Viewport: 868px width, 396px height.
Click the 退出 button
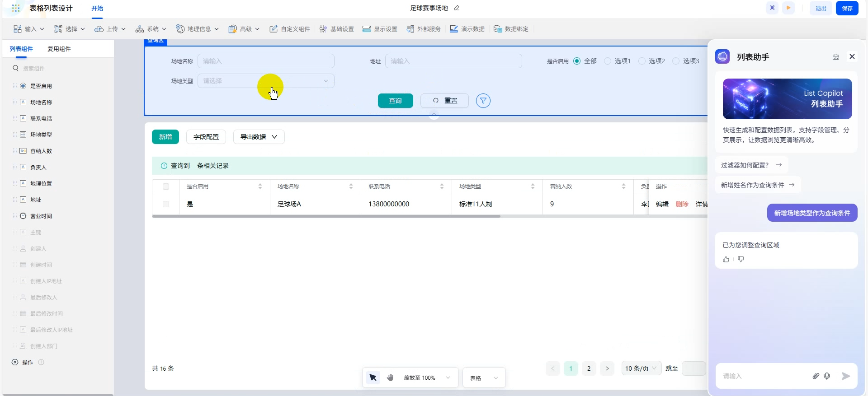point(821,8)
